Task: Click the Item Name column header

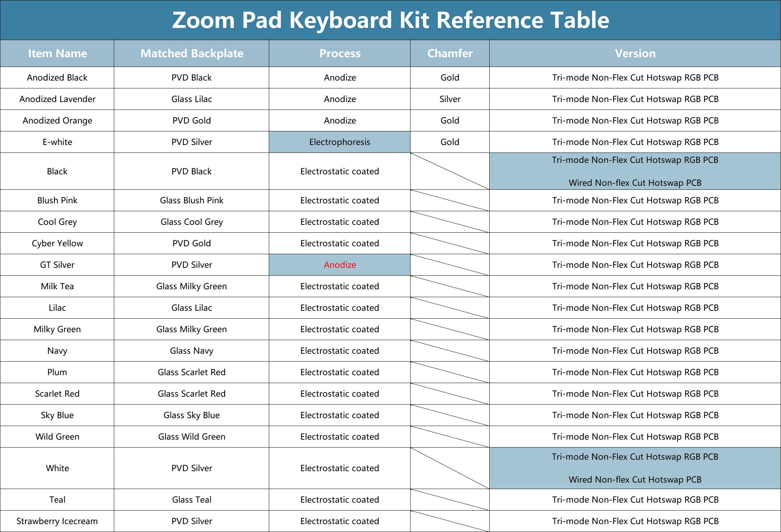Action: [x=57, y=53]
